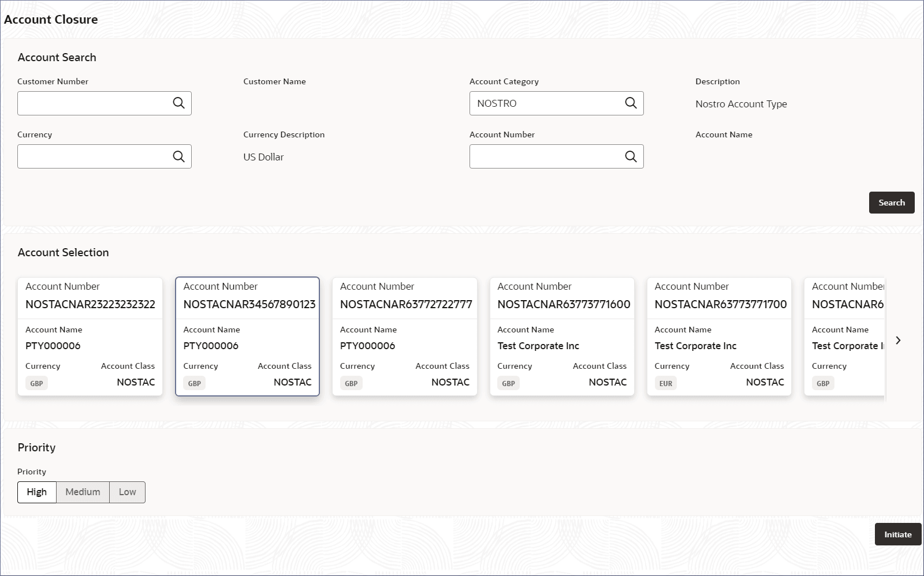Click the Account Category search magnifier icon
924x576 pixels.
(x=631, y=103)
